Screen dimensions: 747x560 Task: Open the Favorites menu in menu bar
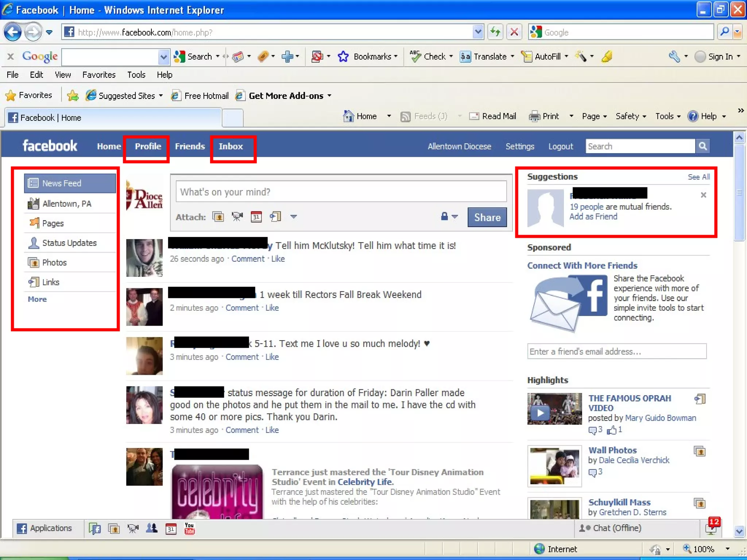98,75
